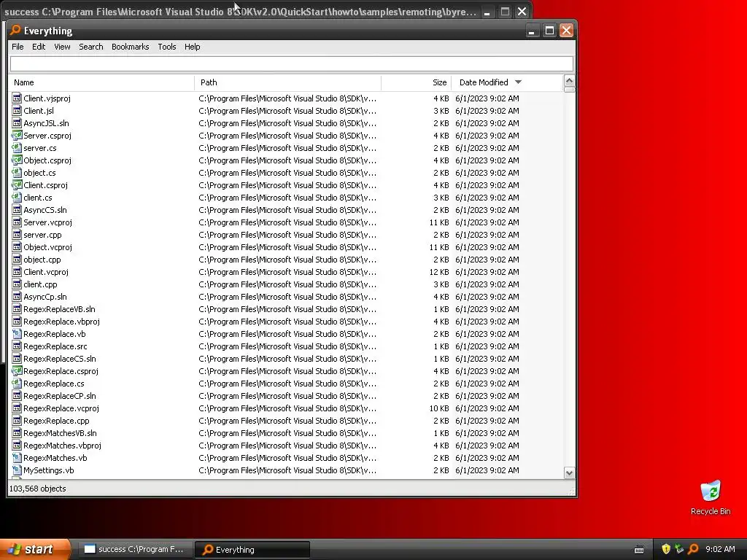Click the Server.vcproj file icon

click(17, 222)
